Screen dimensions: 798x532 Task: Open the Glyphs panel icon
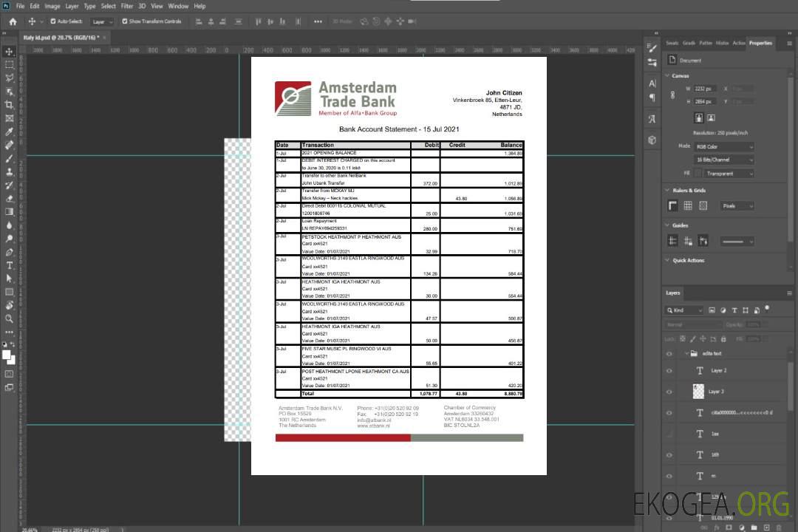click(x=652, y=119)
